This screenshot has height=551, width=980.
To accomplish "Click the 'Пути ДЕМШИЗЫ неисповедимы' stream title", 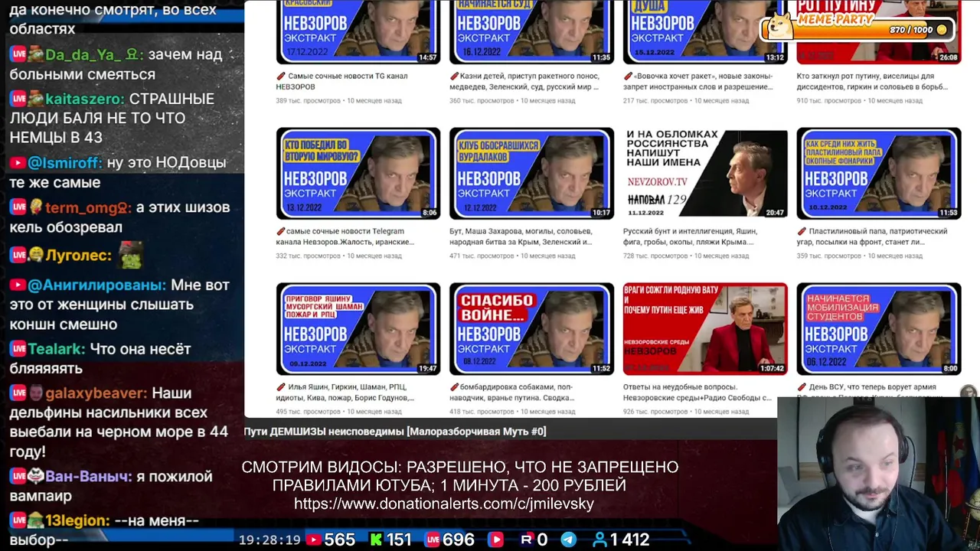I will 395,432.
